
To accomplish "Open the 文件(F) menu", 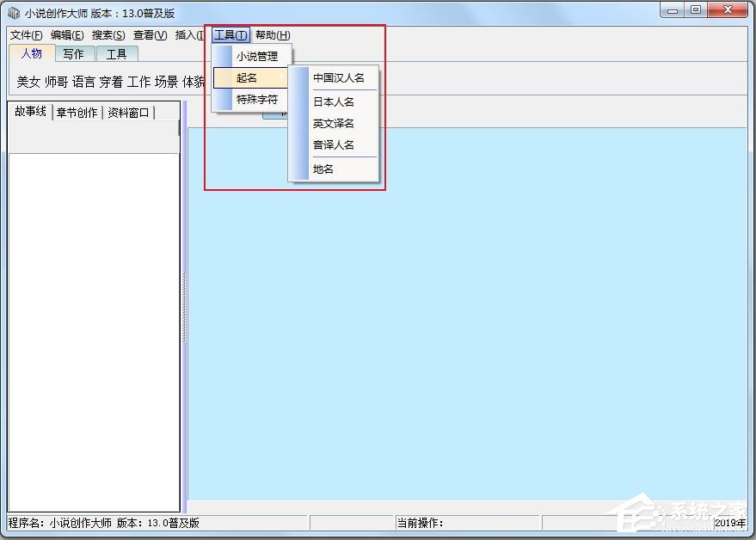I will 26,35.
